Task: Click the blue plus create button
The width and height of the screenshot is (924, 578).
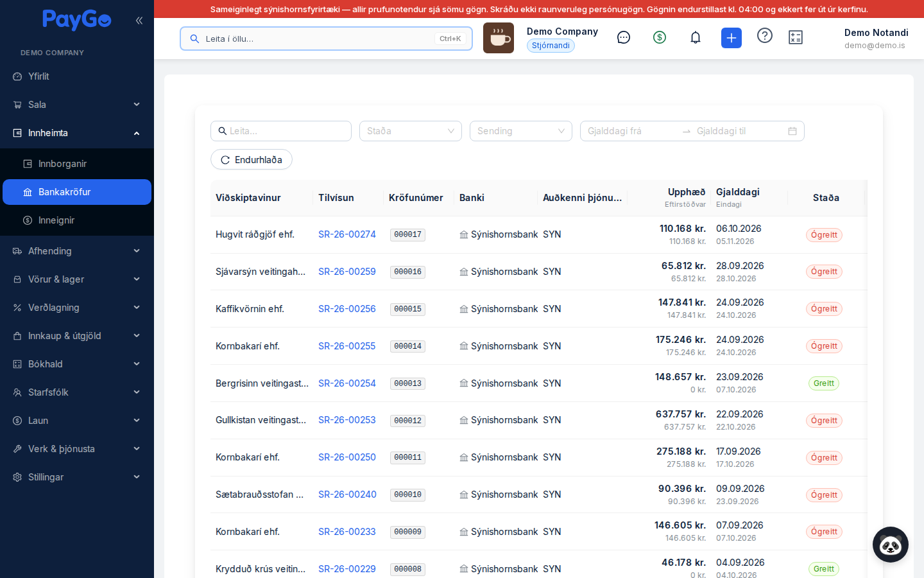Action: tap(732, 38)
